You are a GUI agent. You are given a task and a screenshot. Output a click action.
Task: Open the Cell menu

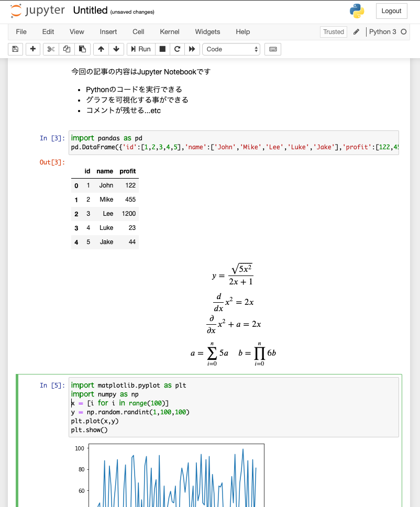click(138, 32)
